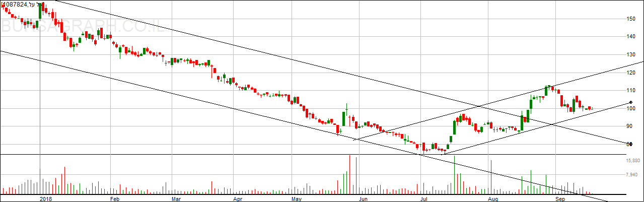644x202 pixels.
Task: Select the tall green volume bar in mid-July
Action: (x=454, y=175)
